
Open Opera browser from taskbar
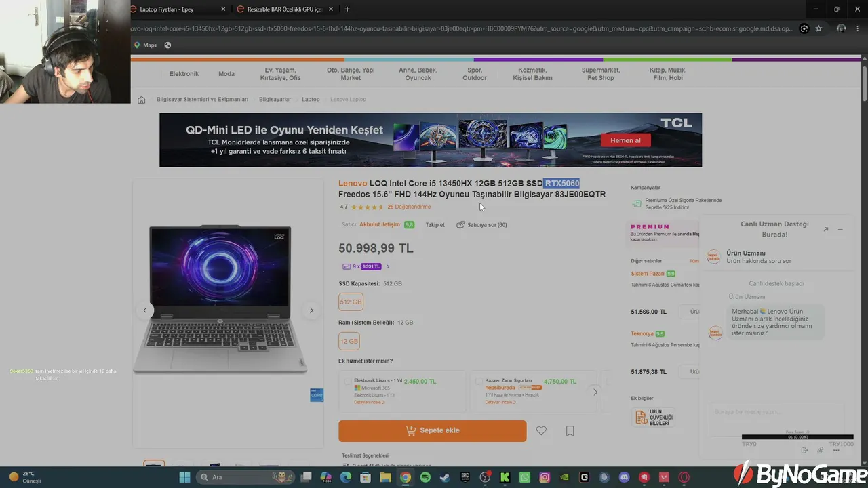click(684, 477)
